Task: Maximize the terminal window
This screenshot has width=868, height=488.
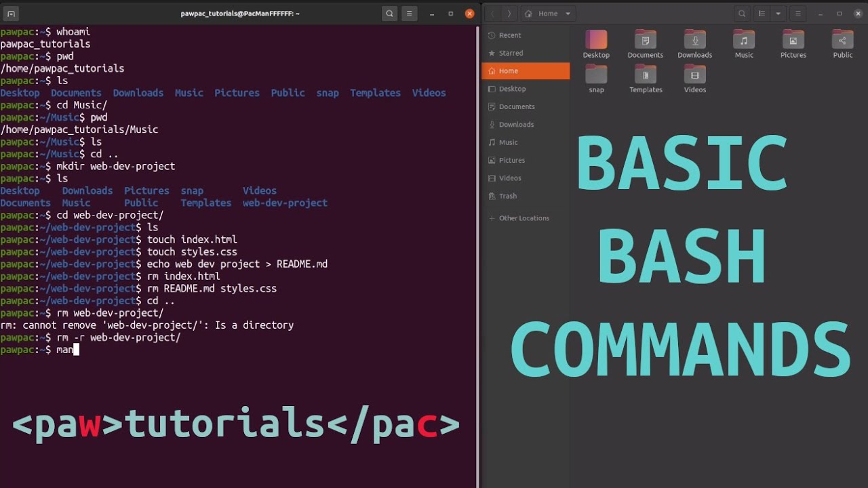Action: (x=450, y=14)
